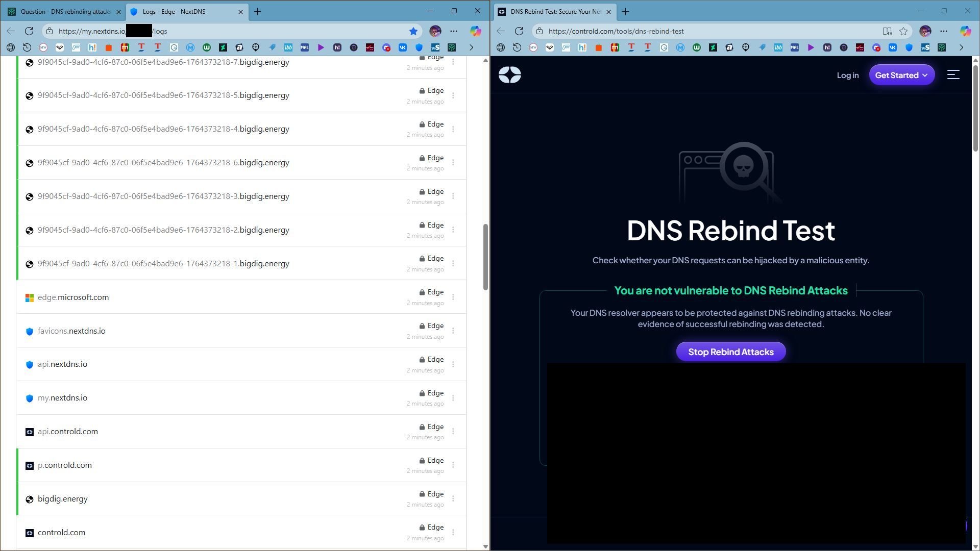Open Copilot icon in right browser window
The height and width of the screenshot is (551, 980).
point(965,31)
